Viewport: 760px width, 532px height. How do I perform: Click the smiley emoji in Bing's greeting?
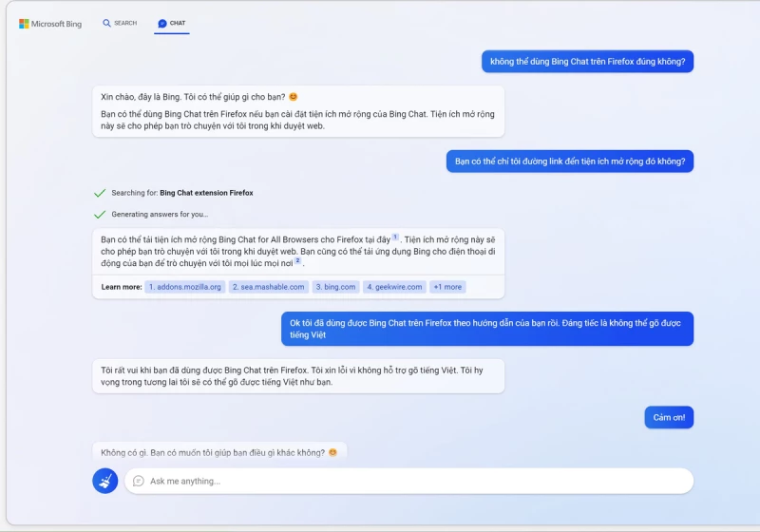(294, 97)
